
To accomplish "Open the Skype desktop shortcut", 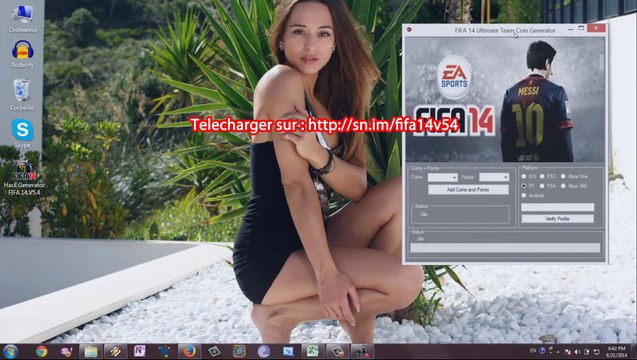I will click(22, 133).
